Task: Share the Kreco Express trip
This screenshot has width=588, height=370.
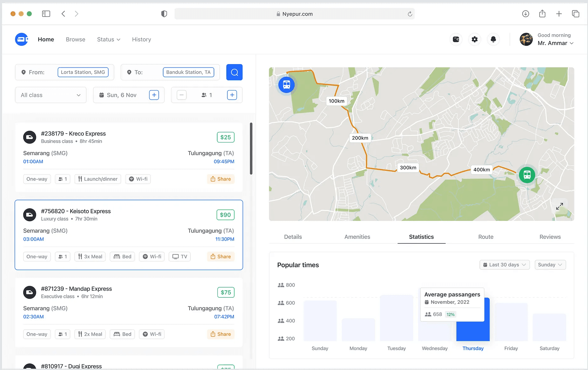Action: [x=221, y=179]
